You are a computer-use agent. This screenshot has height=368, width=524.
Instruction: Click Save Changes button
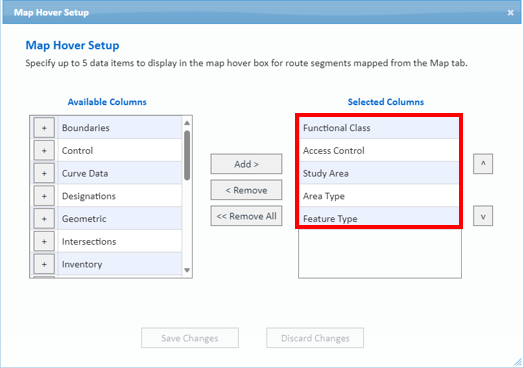tap(190, 338)
